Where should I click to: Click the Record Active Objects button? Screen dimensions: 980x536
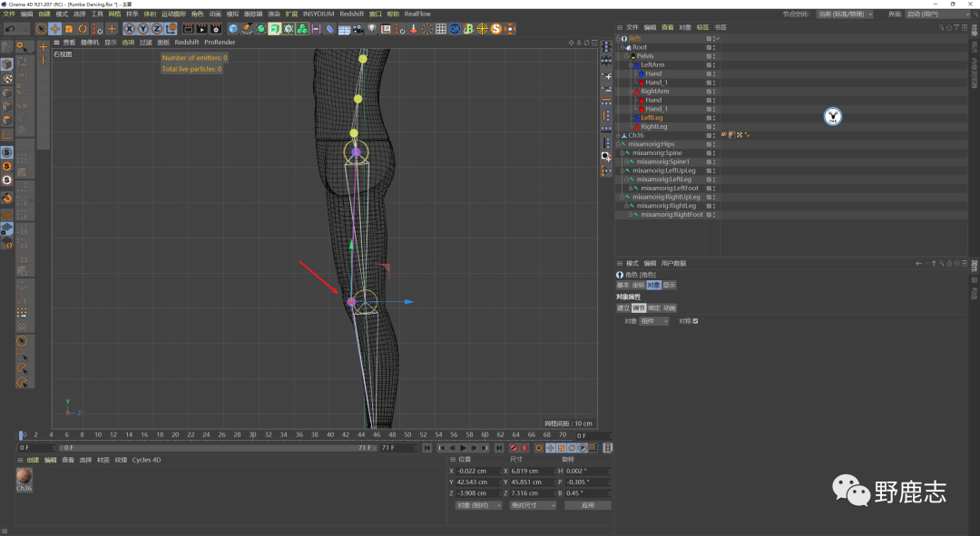pos(513,448)
